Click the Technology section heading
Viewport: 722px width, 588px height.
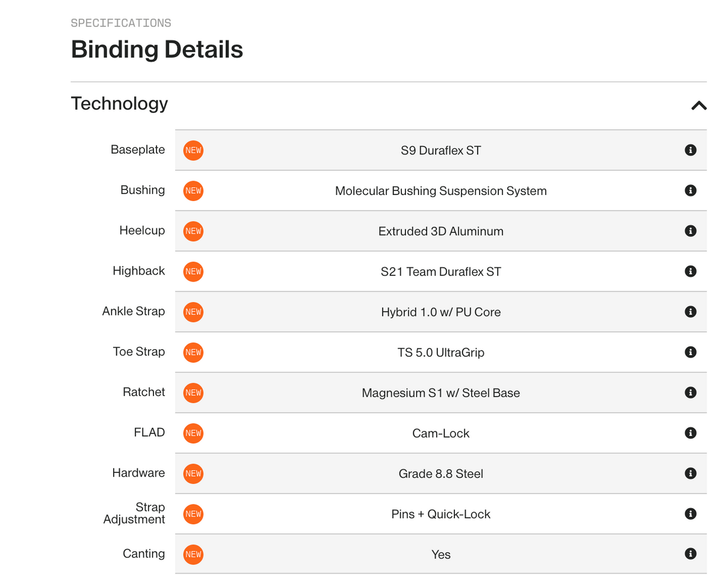[119, 104]
